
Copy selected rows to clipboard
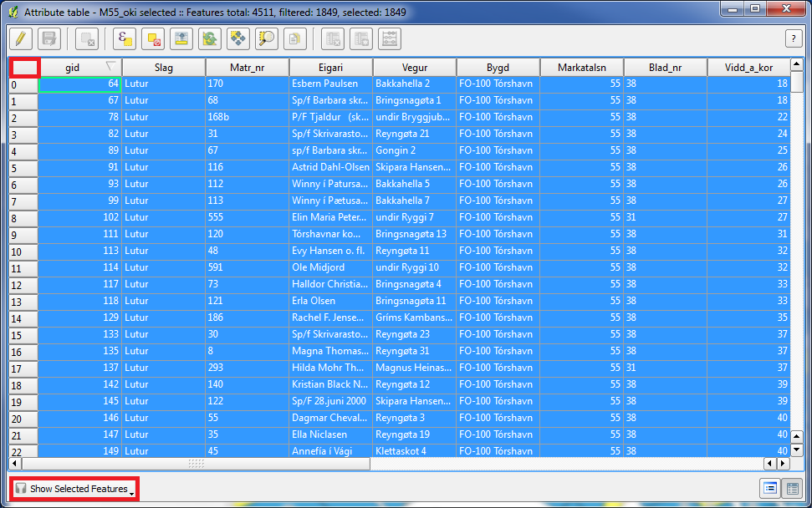295,38
